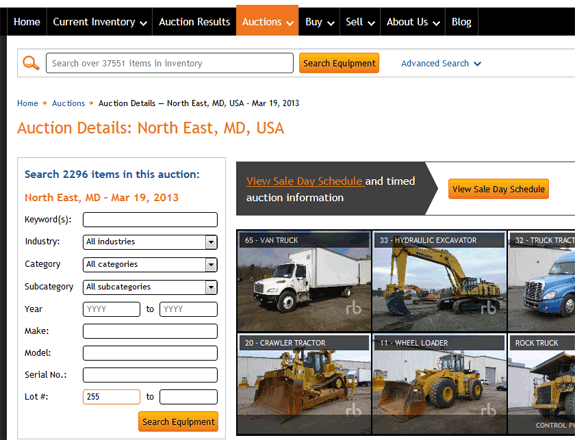The width and height of the screenshot is (575, 440).
Task: Click the Auctions tab chevron arrow
Action: pyautogui.click(x=290, y=23)
